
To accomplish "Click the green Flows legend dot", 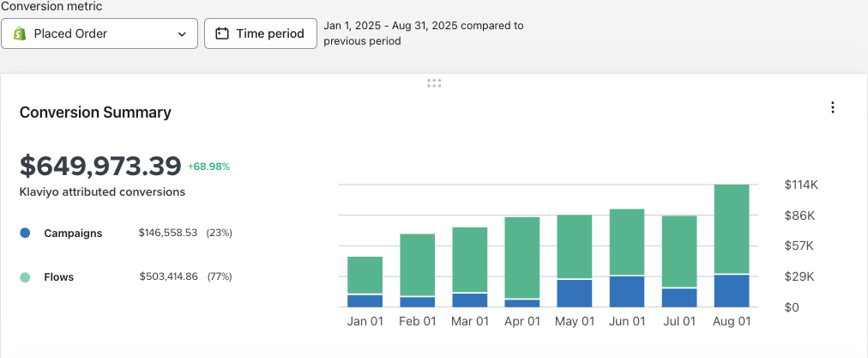I will (x=25, y=277).
